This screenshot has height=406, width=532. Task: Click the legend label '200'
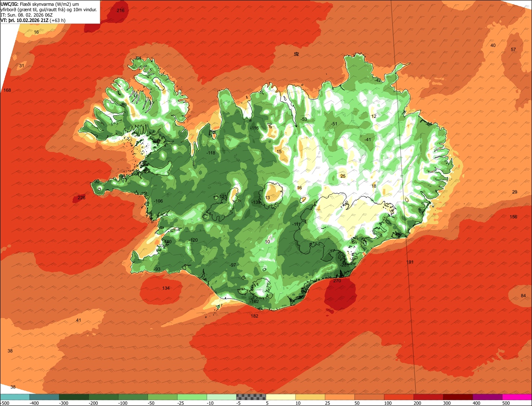418,403
